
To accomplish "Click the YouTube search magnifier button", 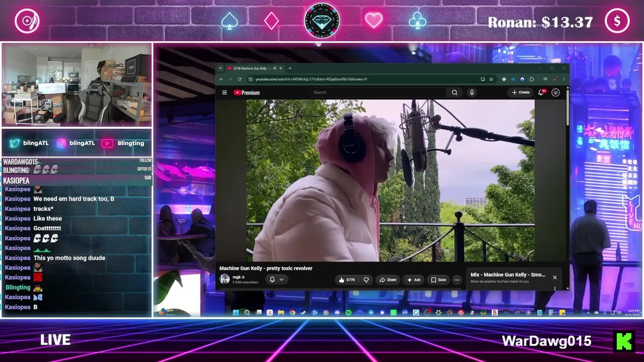I will [454, 93].
